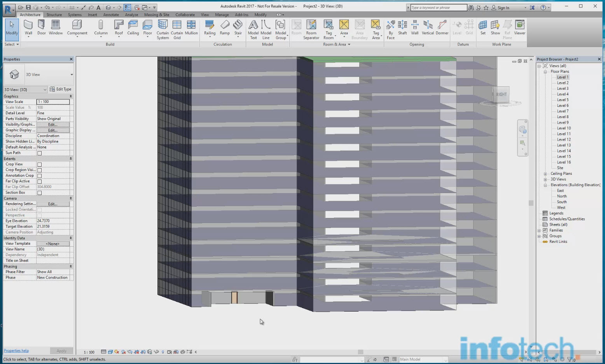Enable the Section Box checkbox
This screenshot has height=364, width=605.
coord(39,193)
